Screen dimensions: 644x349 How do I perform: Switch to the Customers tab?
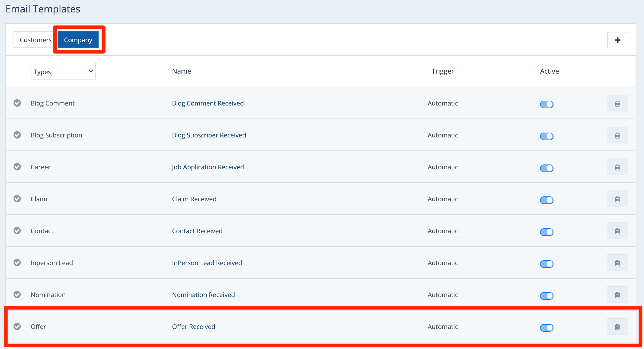35,40
